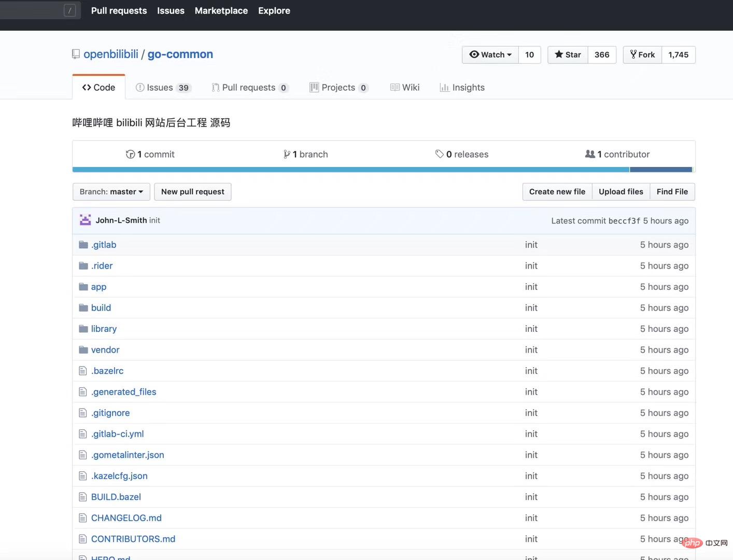
Task: Open Issues in top navigation bar
Action: coord(171,10)
